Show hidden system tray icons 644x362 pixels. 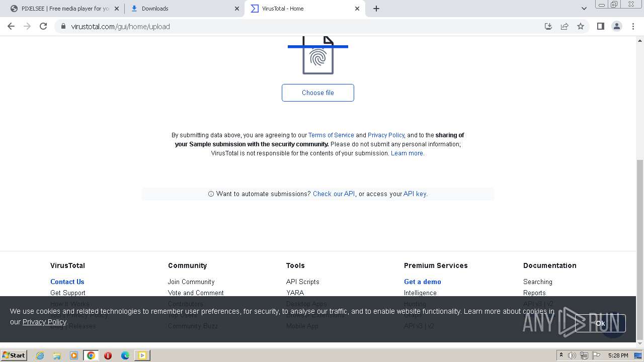pos(561,355)
